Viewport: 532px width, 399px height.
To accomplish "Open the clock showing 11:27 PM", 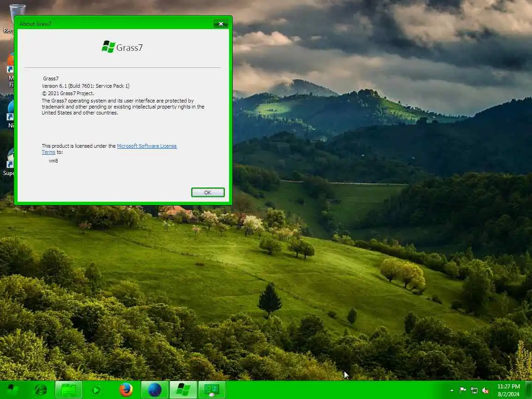I will [x=508, y=390].
